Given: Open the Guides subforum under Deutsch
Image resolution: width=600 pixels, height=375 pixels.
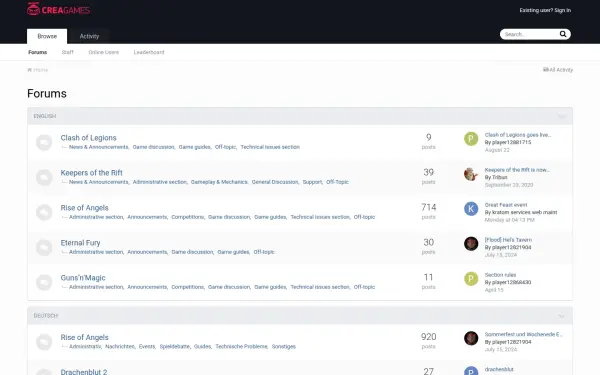Looking at the screenshot, I should tap(202, 347).
